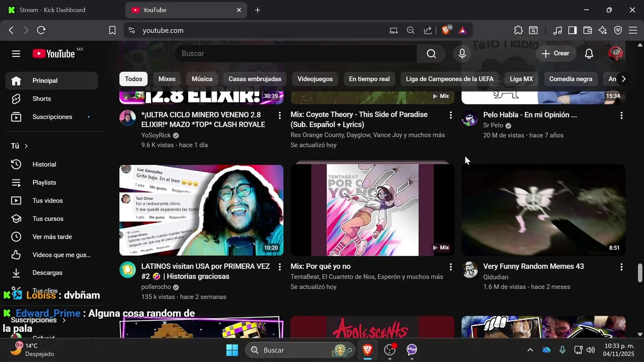Open the media control music note icon
Screen dimensions: 644x362
(557, 30)
